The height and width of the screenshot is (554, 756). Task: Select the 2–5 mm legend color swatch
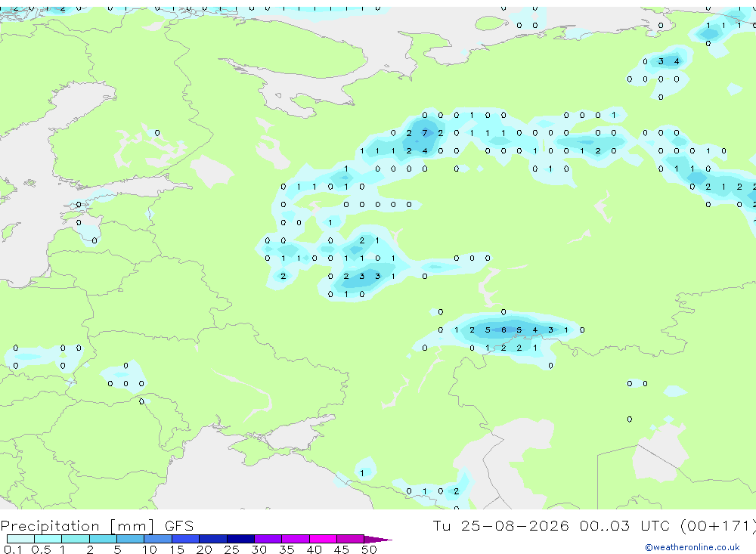[x=103, y=539]
